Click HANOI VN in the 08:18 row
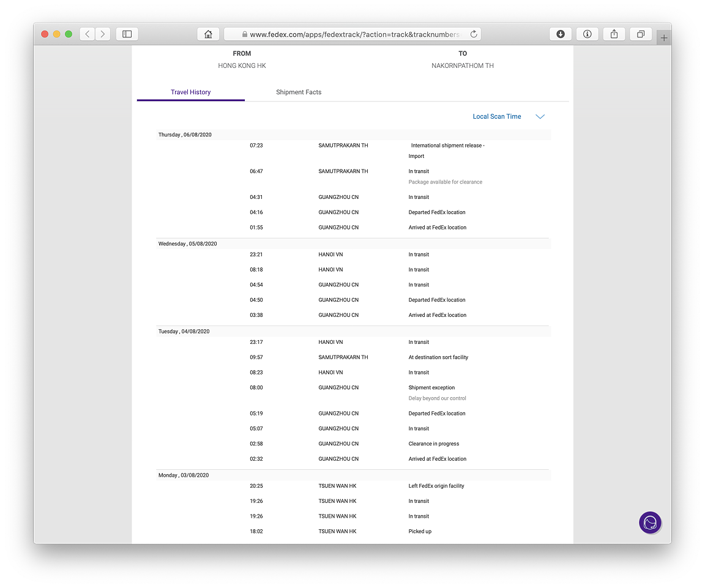705x588 pixels. point(330,270)
